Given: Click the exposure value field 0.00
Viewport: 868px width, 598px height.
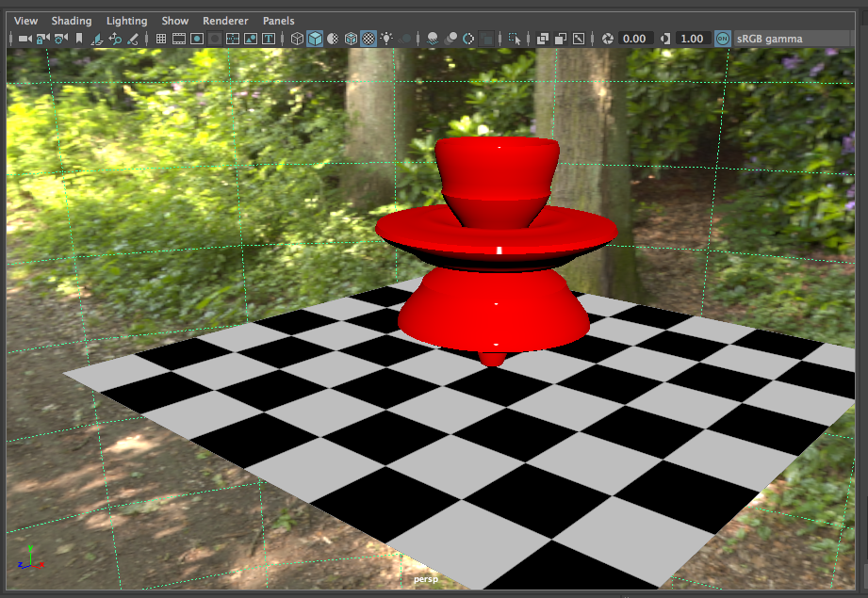Looking at the screenshot, I should 634,39.
